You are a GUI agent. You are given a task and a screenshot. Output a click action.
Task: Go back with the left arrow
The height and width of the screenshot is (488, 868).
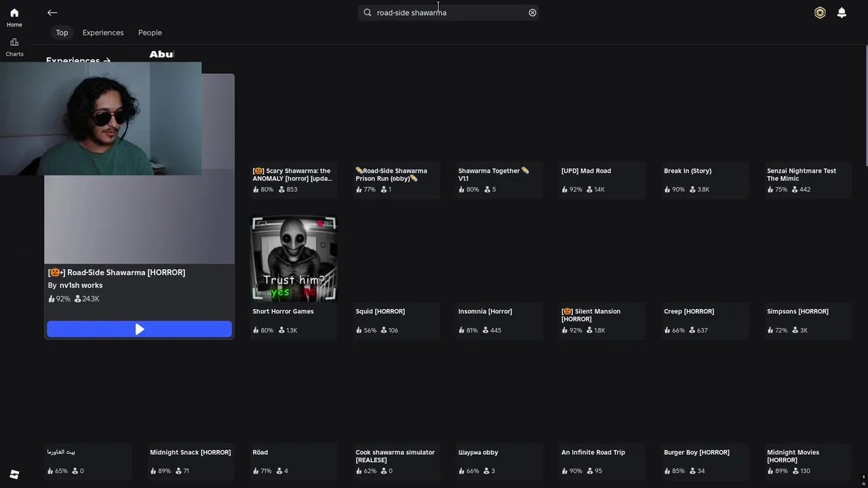(x=52, y=12)
